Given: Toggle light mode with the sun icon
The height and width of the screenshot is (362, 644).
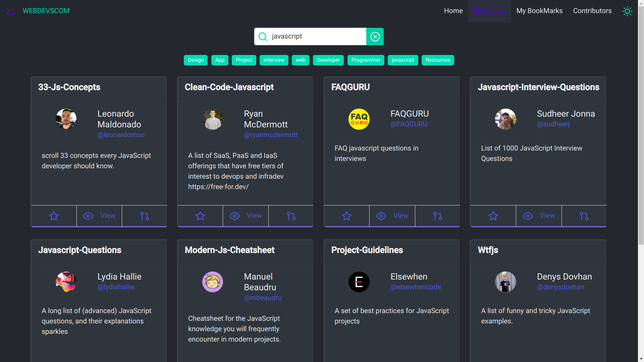Looking at the screenshot, I should 627,11.
